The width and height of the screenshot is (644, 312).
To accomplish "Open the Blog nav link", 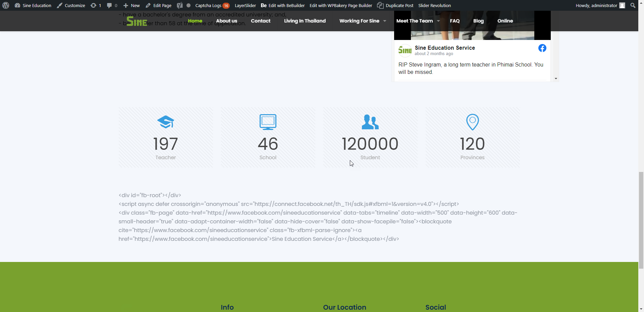I will [478, 21].
